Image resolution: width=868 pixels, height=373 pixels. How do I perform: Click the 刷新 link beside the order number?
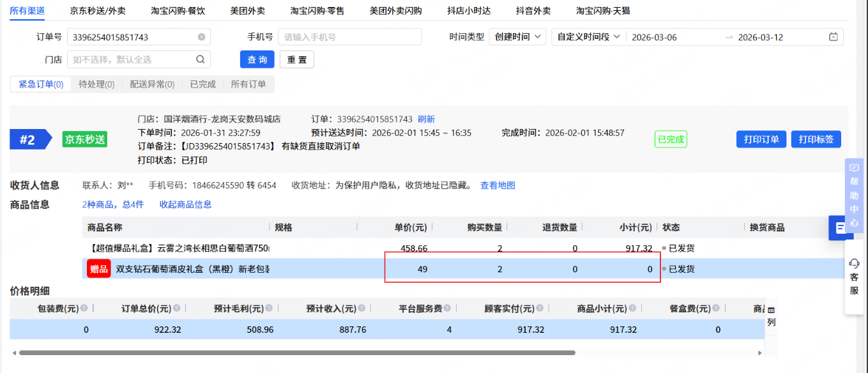click(426, 119)
